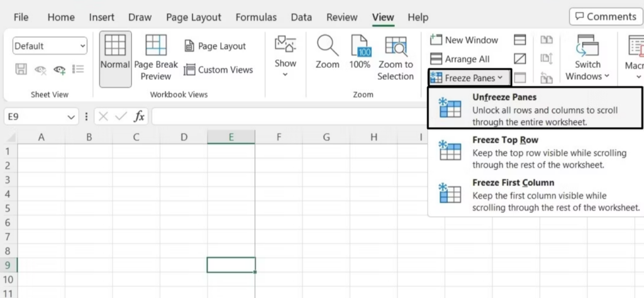Image resolution: width=644 pixels, height=298 pixels.
Task: Switch to the Data tab
Action: point(301,17)
